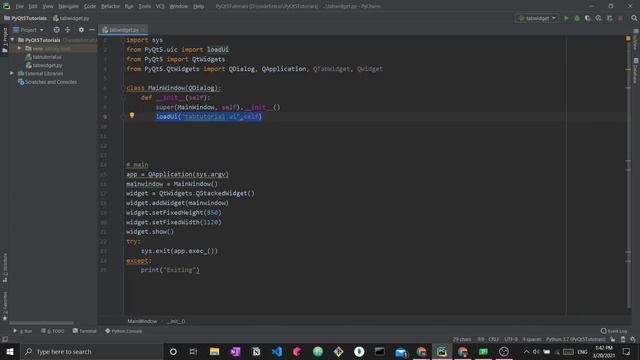Image resolution: width=640 pixels, height=360 pixels.
Task: Click the taskbar search box
Action: [91, 351]
